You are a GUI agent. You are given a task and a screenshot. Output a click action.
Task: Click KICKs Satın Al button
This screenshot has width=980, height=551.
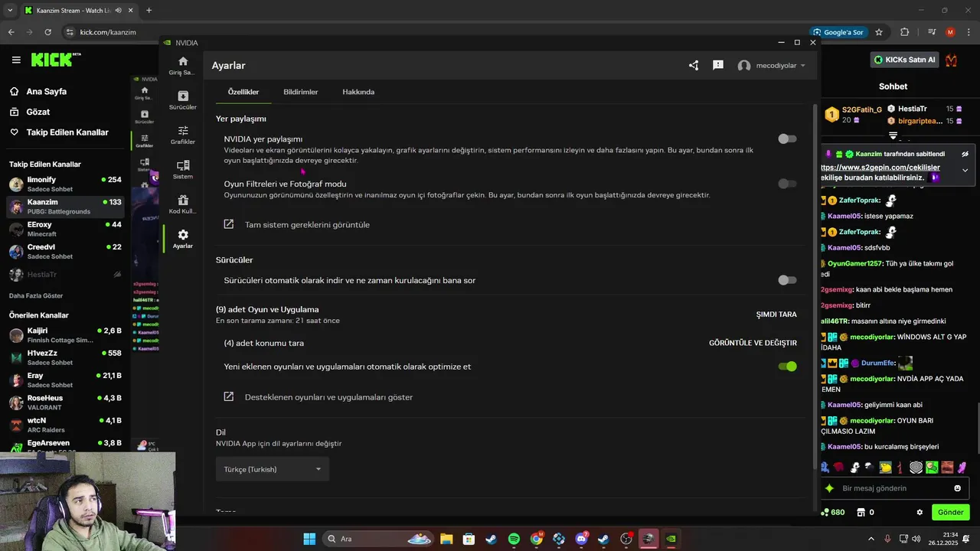click(x=905, y=60)
